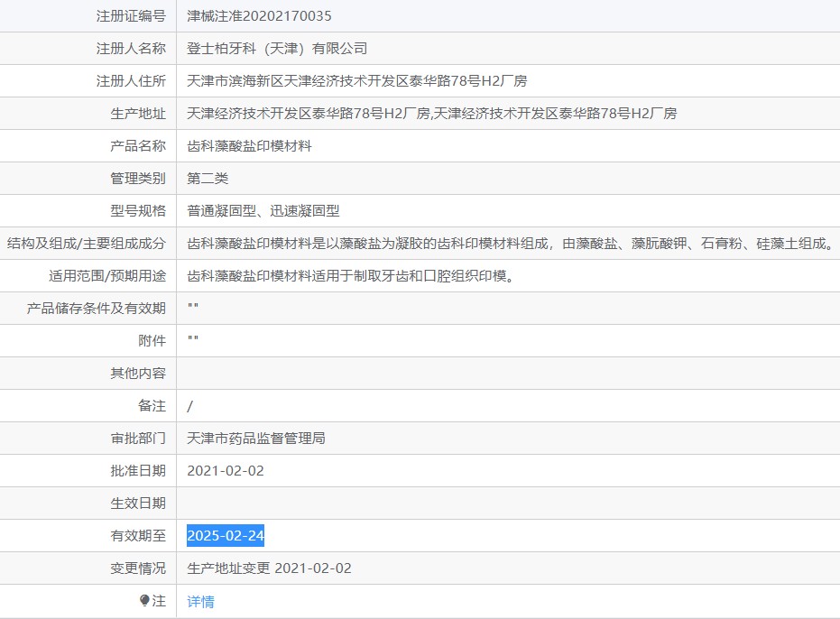Click the 注册证编号 label
The height and width of the screenshot is (619, 840).
click(x=131, y=16)
